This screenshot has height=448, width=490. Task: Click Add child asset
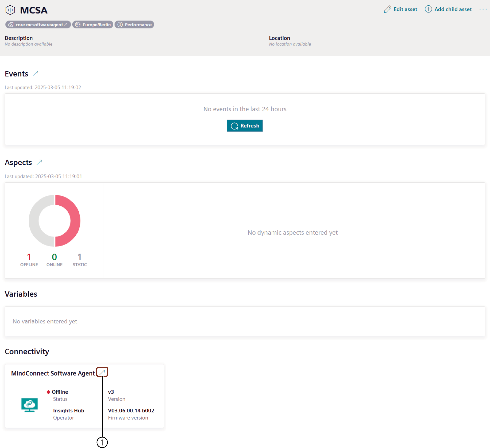click(448, 9)
